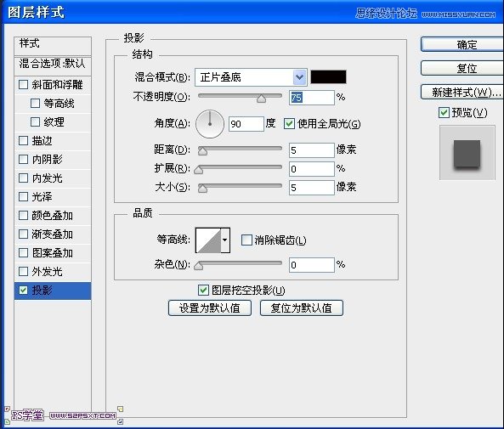Tick the 描边 checkbox
Viewport: 504px width, 429px height.
click(24, 141)
